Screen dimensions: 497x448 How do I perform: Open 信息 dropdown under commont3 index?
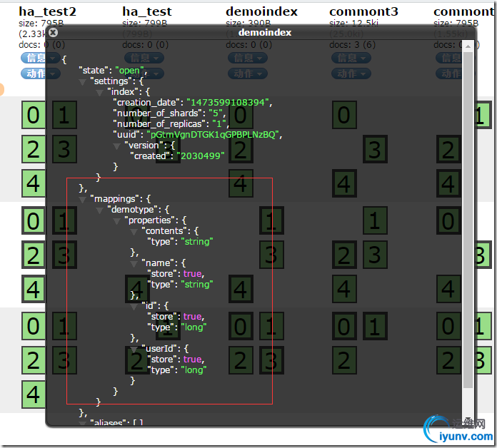tap(351, 58)
